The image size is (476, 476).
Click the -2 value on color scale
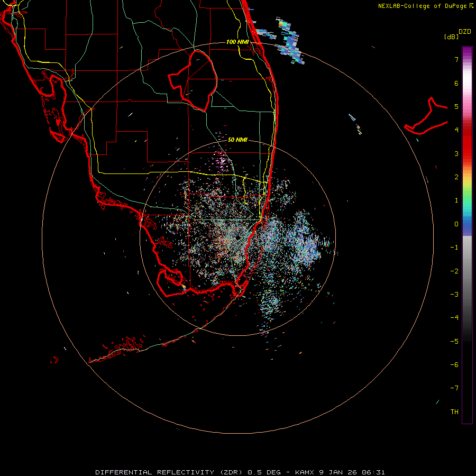pos(454,271)
